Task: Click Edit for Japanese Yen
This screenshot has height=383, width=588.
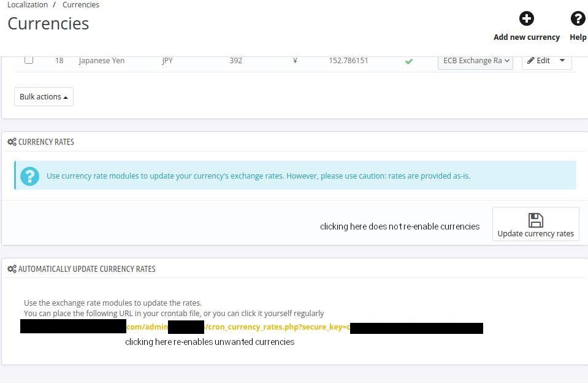Action: [539, 61]
